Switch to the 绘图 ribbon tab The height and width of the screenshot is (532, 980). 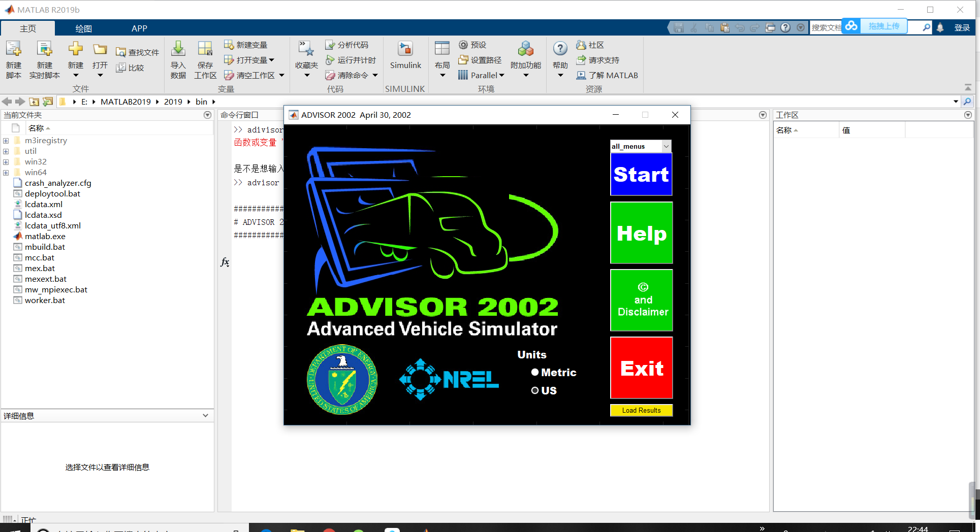click(x=83, y=28)
